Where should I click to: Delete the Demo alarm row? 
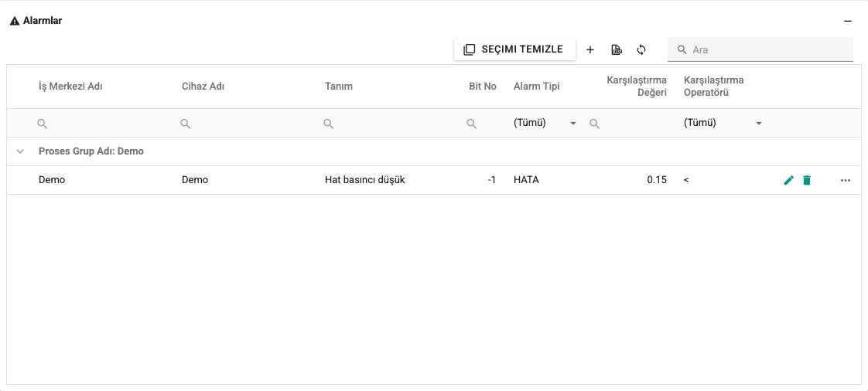(807, 180)
